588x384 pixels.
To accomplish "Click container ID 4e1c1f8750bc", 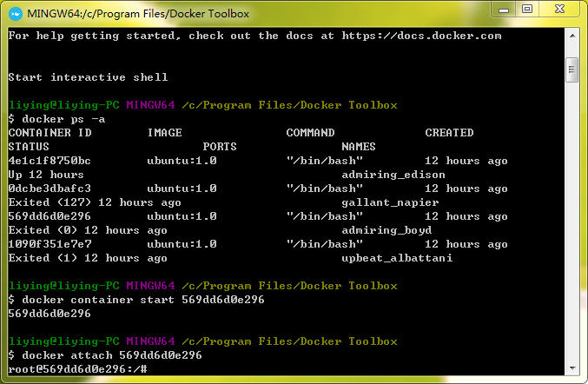I will coord(50,161).
